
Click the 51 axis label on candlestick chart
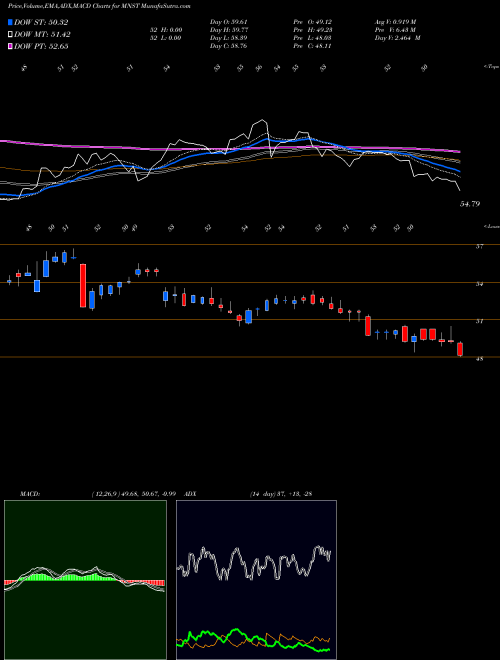(479, 322)
